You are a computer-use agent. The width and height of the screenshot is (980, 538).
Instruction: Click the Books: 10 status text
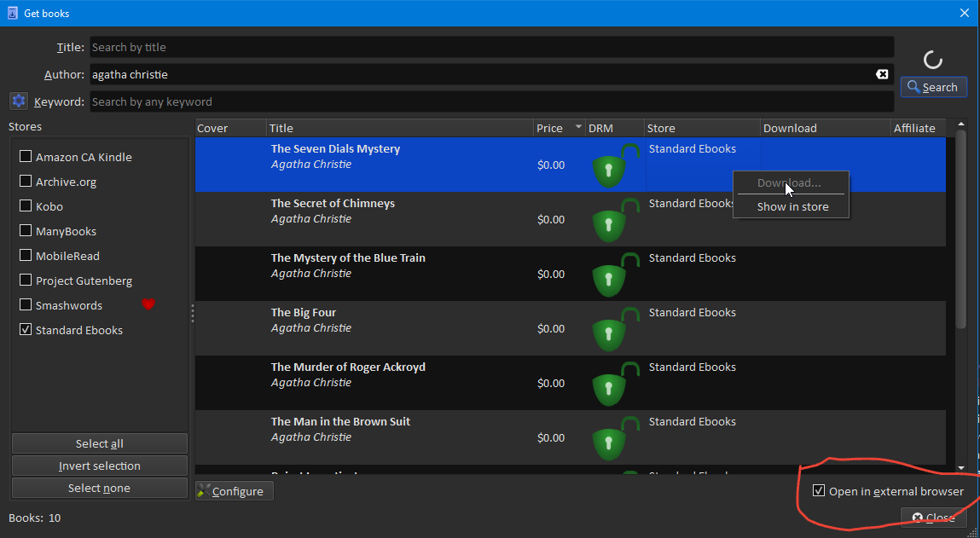click(35, 518)
